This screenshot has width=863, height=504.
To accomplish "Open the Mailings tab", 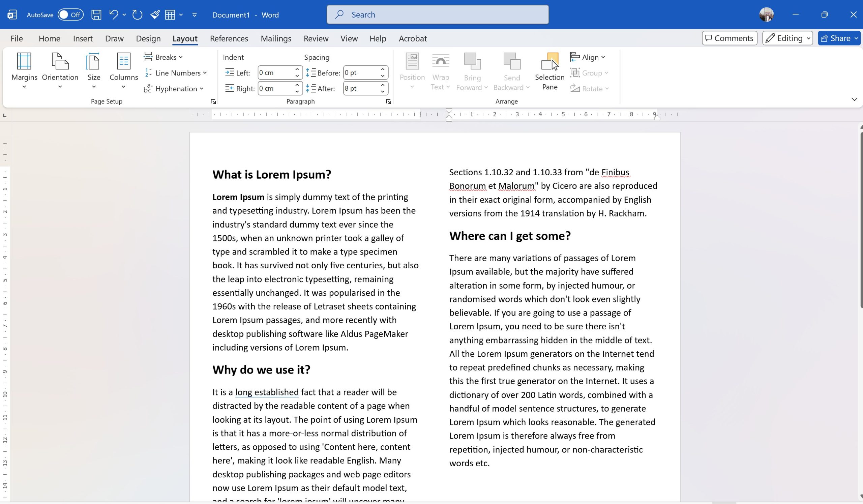I will [276, 38].
